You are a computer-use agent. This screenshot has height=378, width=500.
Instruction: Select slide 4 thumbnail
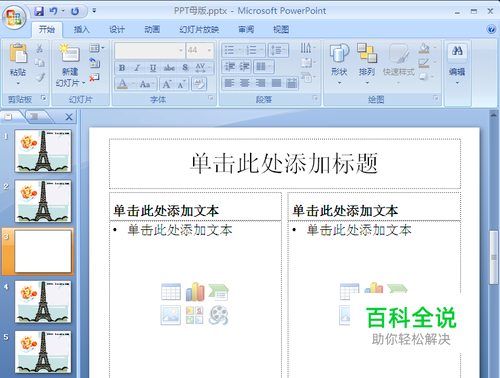pyautogui.click(x=43, y=302)
